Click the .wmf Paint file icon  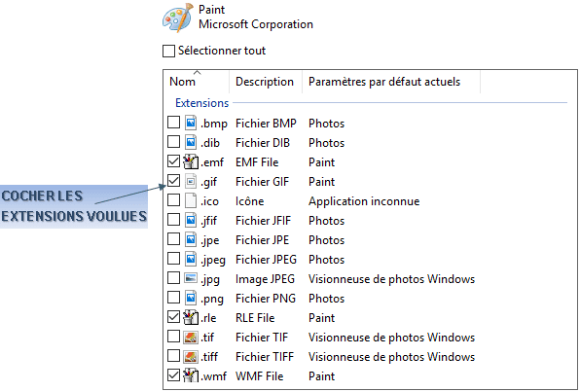pos(191,375)
